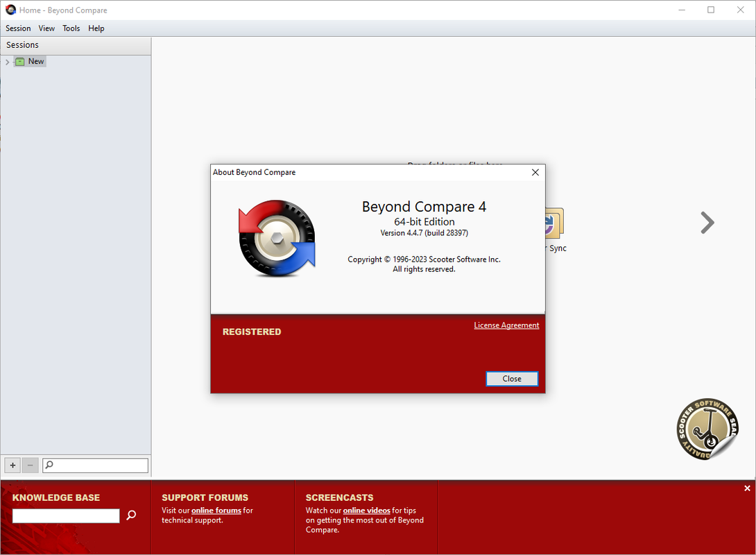Click the Beyond Compare logo in About dialog
The width and height of the screenshot is (756, 555).
coord(277,238)
